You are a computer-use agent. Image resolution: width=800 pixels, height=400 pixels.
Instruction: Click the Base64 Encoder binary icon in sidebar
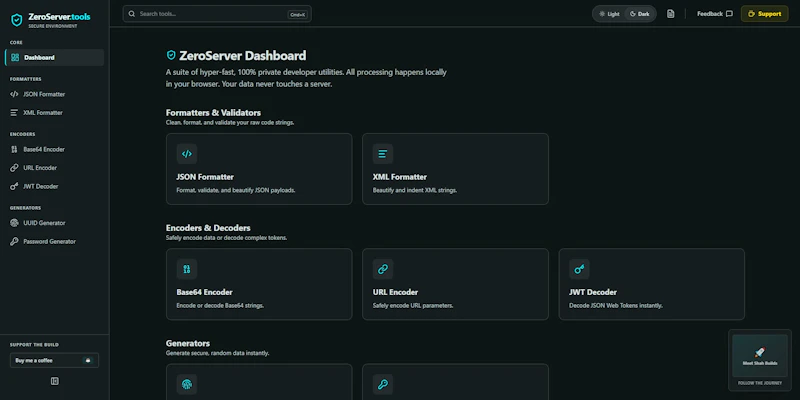pyautogui.click(x=14, y=149)
